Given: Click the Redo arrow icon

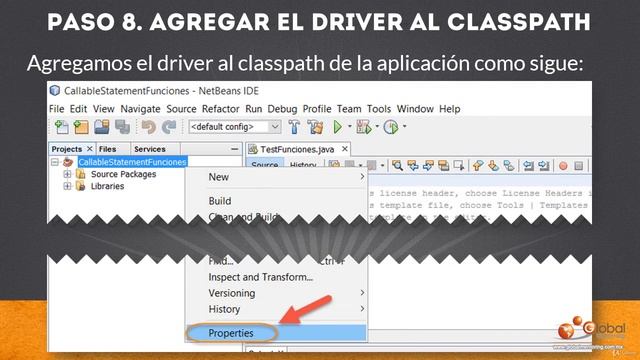Looking at the screenshot, I should tap(169, 127).
